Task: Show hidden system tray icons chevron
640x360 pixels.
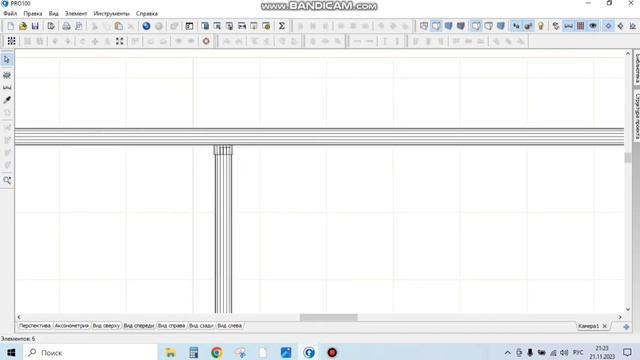Action: 507,353
